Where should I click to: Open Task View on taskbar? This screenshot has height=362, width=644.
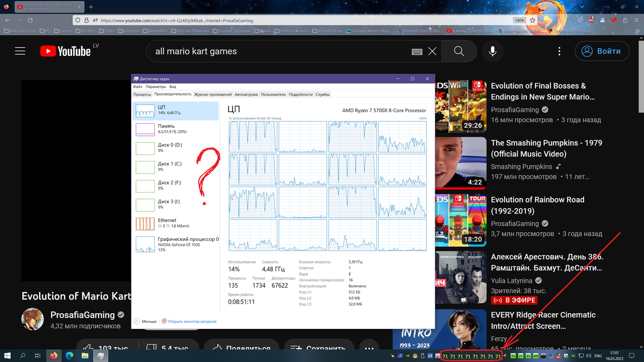[x=38, y=356]
